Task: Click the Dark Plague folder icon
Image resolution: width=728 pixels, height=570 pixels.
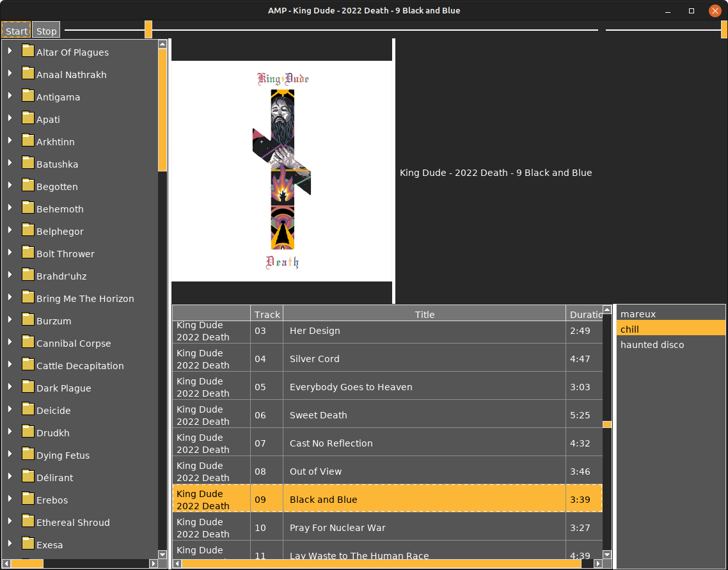Action: click(28, 386)
